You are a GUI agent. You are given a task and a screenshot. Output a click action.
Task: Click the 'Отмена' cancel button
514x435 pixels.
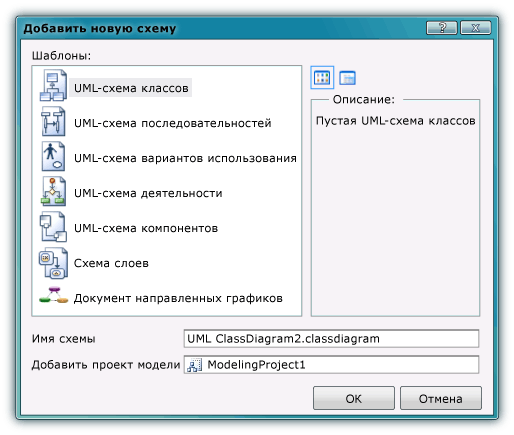pos(441,398)
